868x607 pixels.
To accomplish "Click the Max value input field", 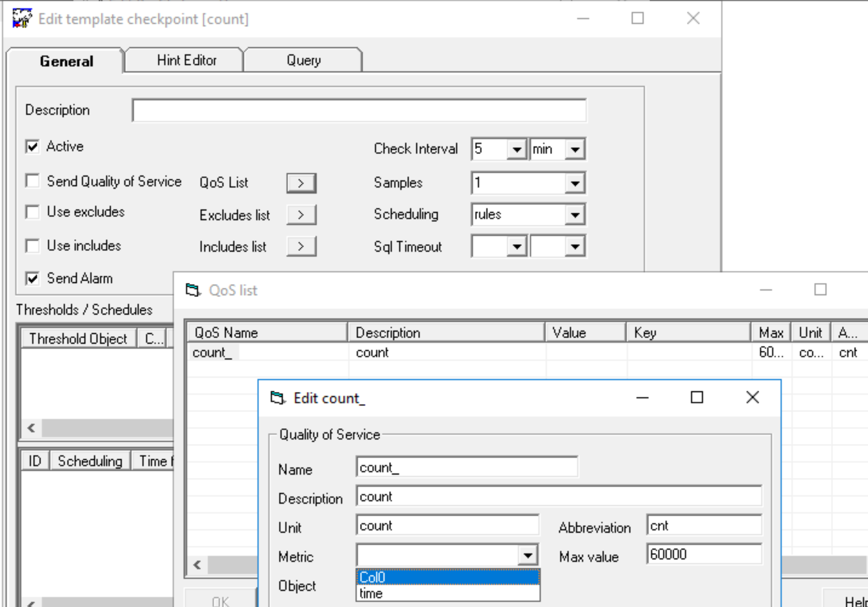I will 703,554.
